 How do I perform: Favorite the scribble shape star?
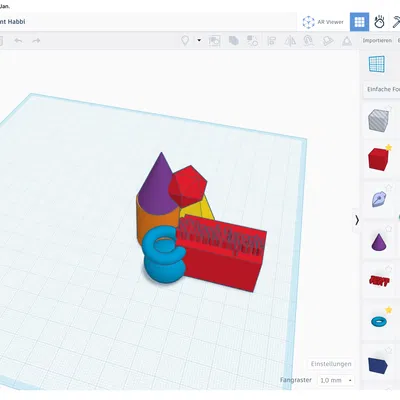click(x=389, y=188)
